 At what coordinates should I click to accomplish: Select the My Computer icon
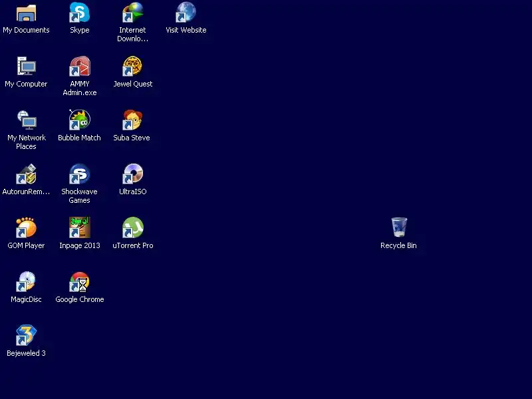[26, 66]
